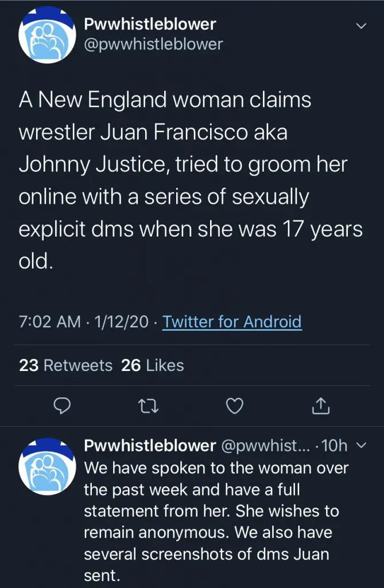
Task: Click the 7:02 AM time of the tweet
Action: (x=49, y=322)
